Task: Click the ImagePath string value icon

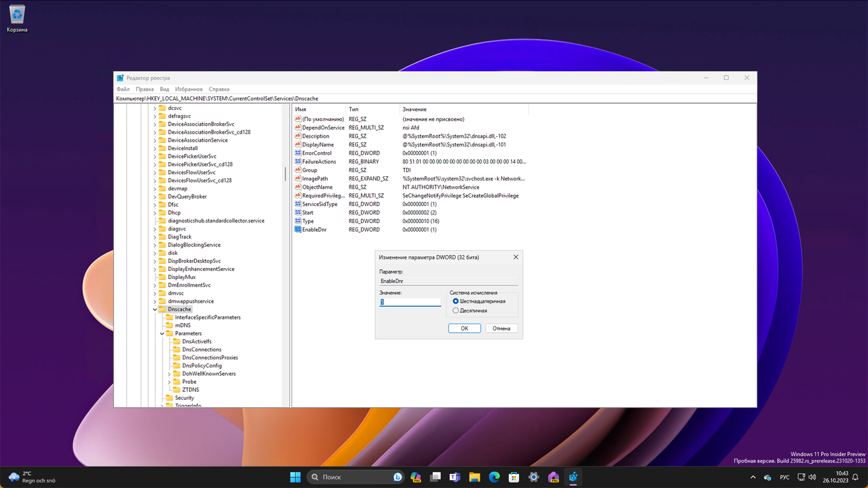Action: point(297,178)
